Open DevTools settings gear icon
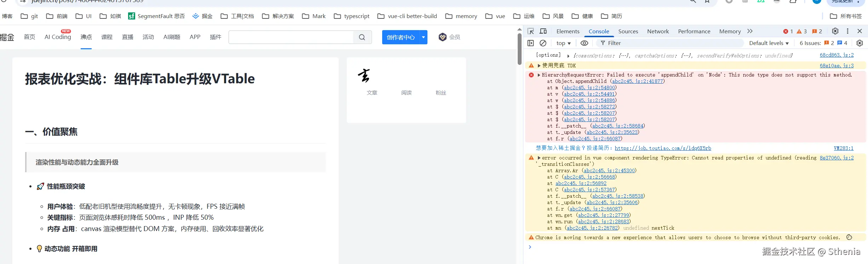868x264 pixels. tap(835, 31)
